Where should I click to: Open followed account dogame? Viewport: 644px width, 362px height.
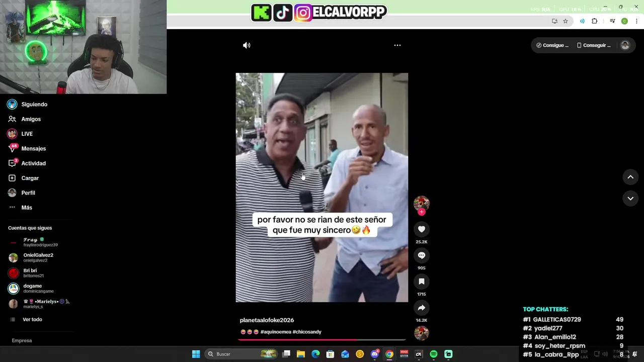38,288
